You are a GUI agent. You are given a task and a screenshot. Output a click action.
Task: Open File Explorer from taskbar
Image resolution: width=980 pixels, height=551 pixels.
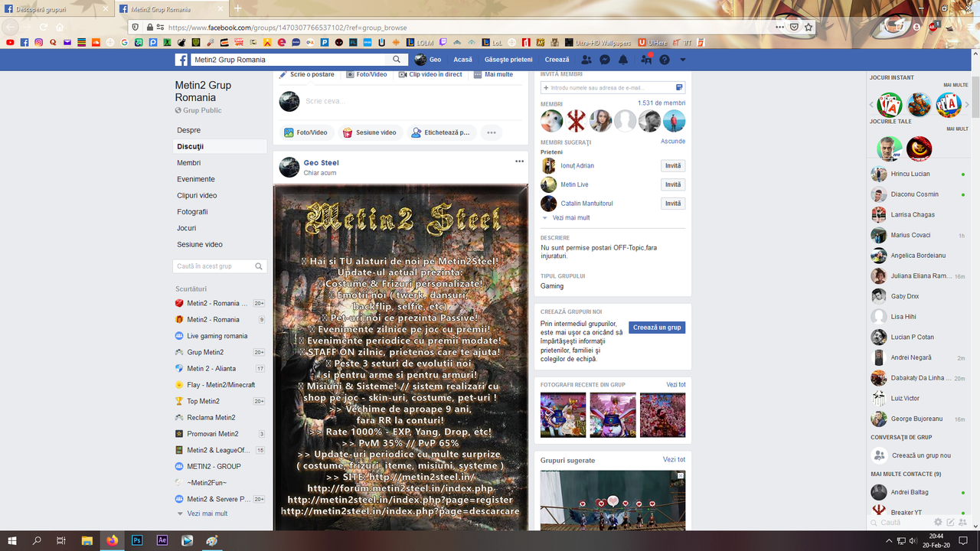tap(87, 540)
